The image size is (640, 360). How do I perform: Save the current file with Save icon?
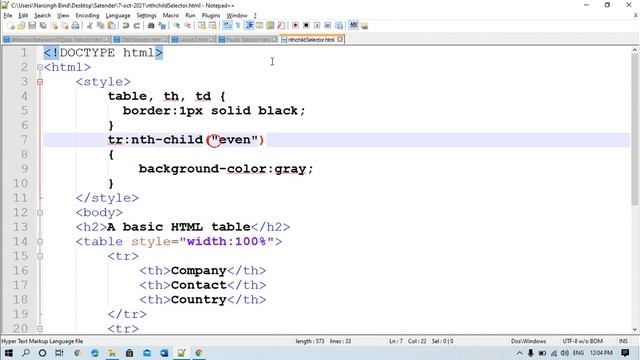pyautogui.click(x=32, y=26)
